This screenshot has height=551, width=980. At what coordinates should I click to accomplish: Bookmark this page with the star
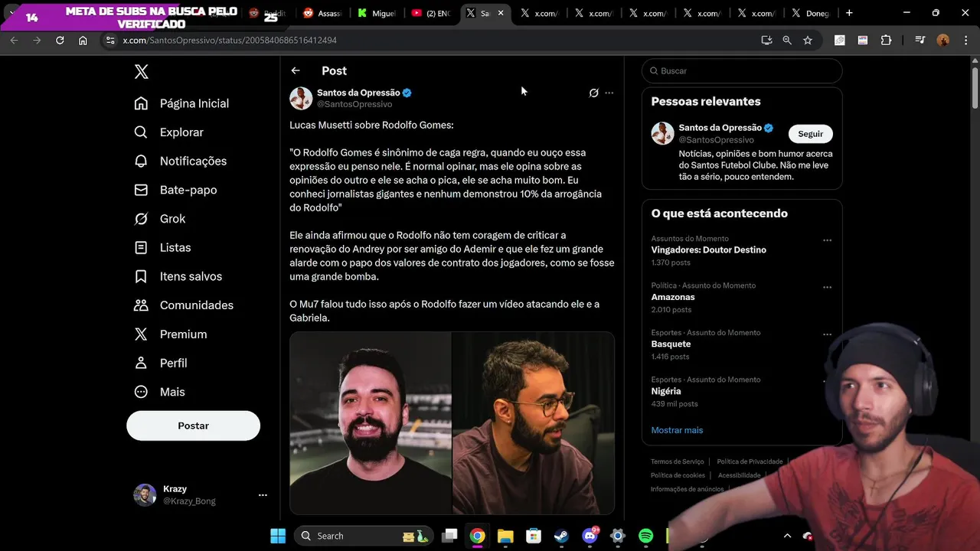tap(808, 40)
